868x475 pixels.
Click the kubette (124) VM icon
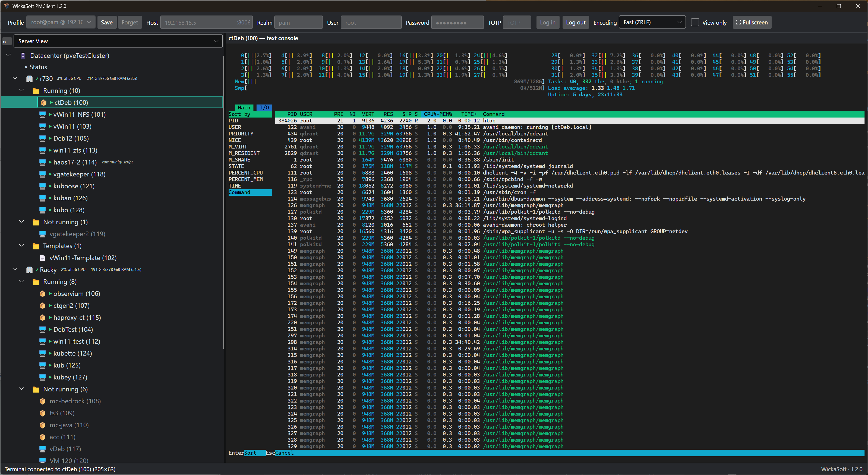(x=42, y=353)
